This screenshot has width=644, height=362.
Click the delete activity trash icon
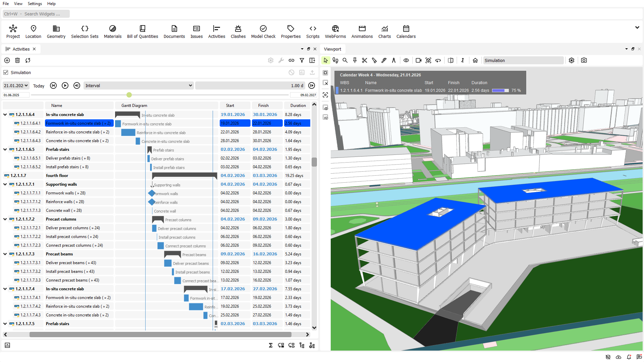17,60
